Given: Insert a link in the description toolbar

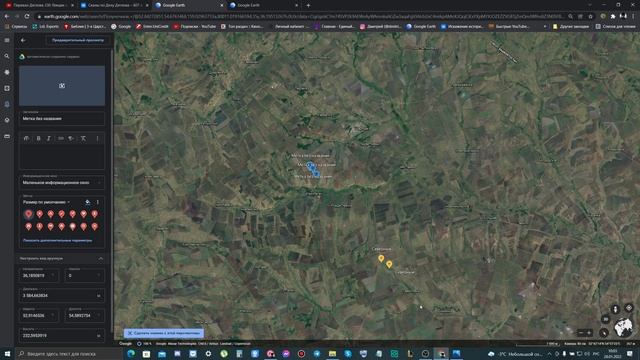Looking at the screenshot, I should pos(60,139).
